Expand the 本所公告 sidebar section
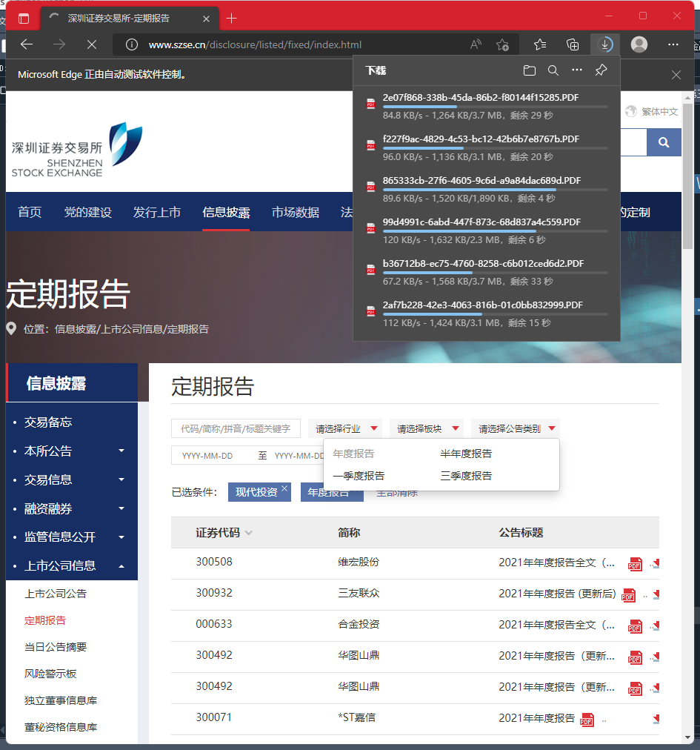This screenshot has width=700, height=750. pos(121,451)
